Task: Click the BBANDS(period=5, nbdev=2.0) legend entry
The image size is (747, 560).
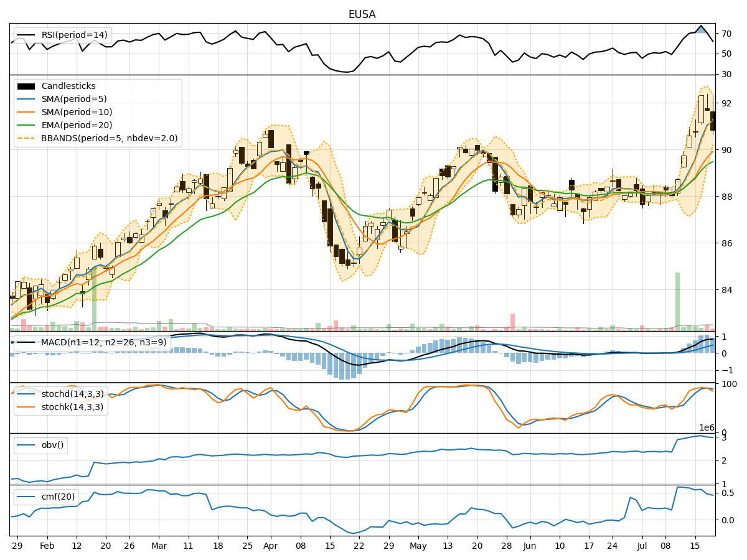Action: pyautogui.click(x=110, y=139)
